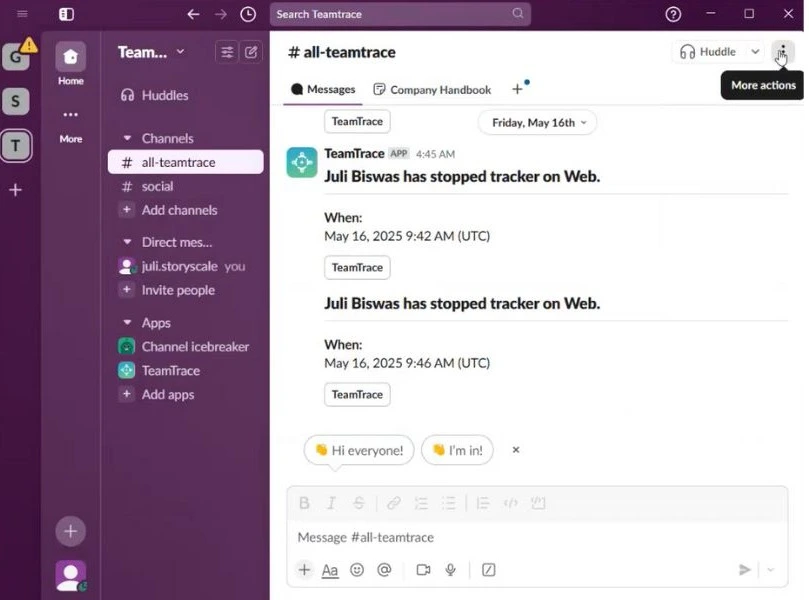Insert an ordered list
This screenshot has height=600, width=809.
(422, 503)
